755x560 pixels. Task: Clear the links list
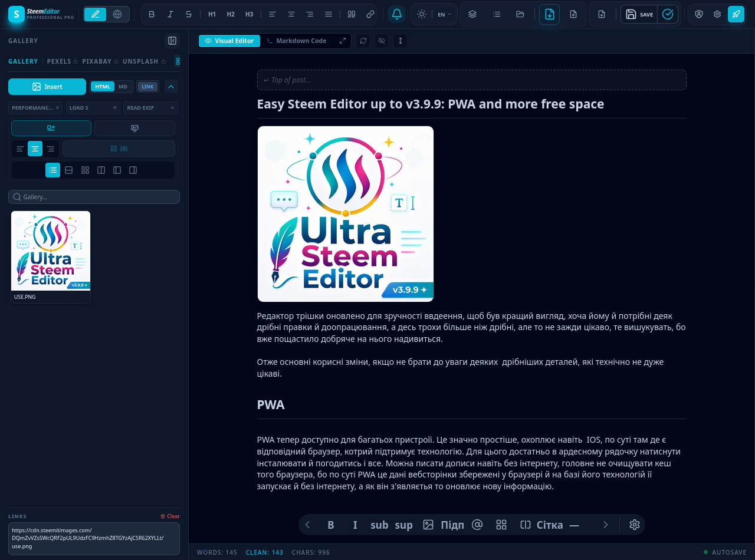[170, 516]
